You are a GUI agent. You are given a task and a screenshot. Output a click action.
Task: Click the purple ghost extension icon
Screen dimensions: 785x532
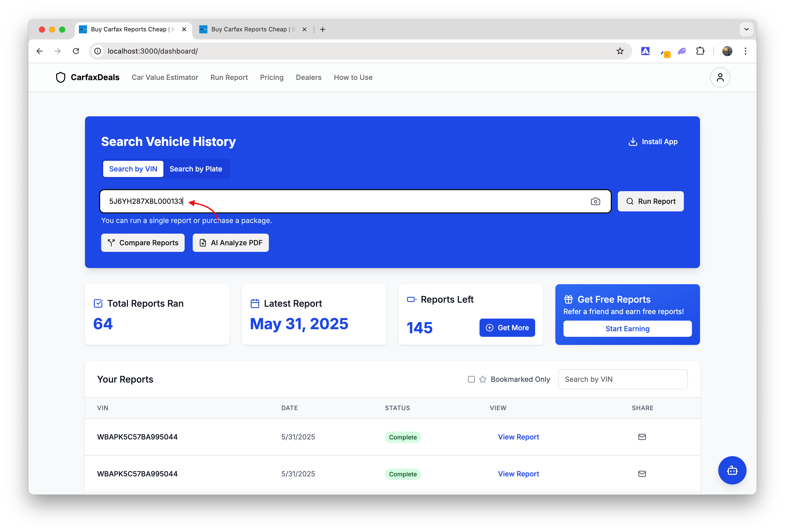682,51
